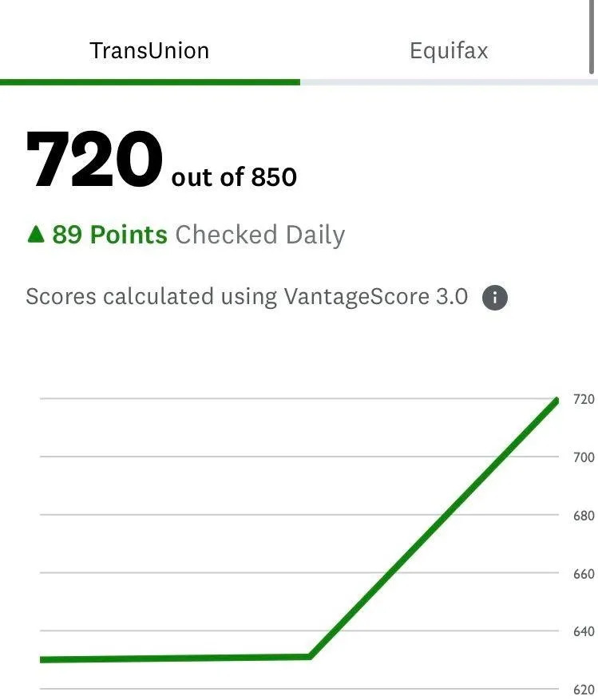This screenshot has height=700, width=598.
Task: Click the 680 axis label
Action: [x=584, y=516]
